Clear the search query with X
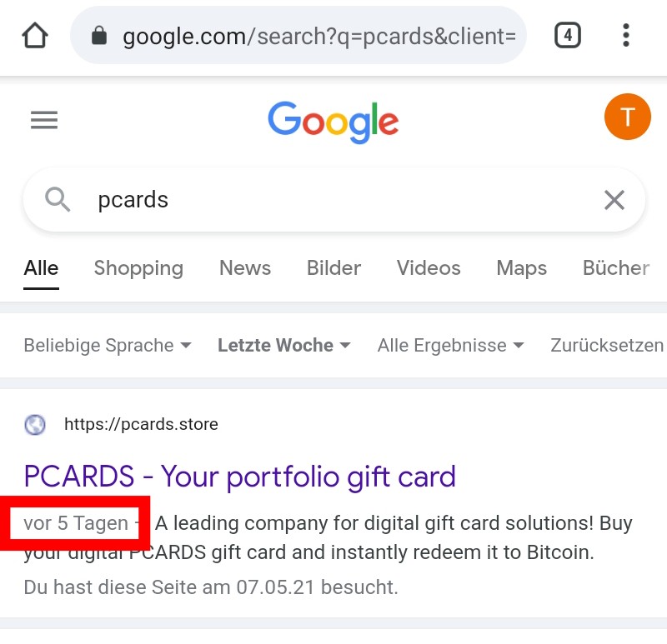This screenshot has height=644, width=667. 614,200
